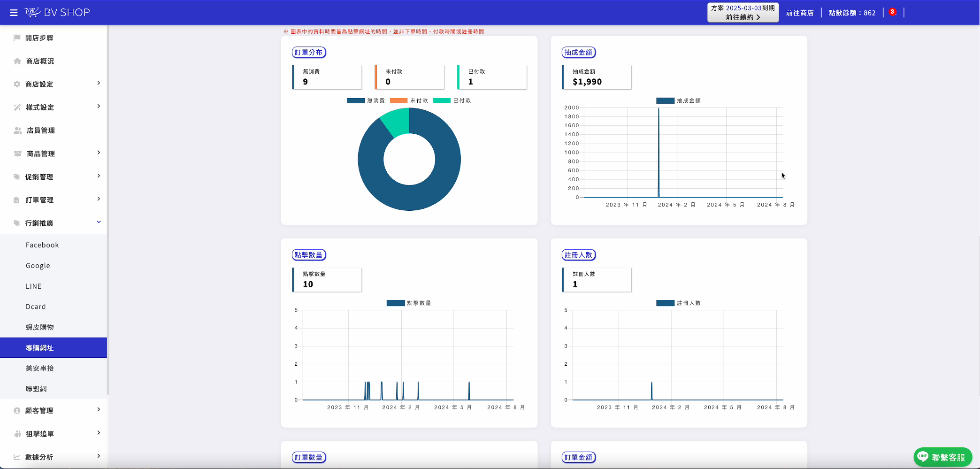
Task: Click the BV SHOP logo
Action: (x=57, y=12)
